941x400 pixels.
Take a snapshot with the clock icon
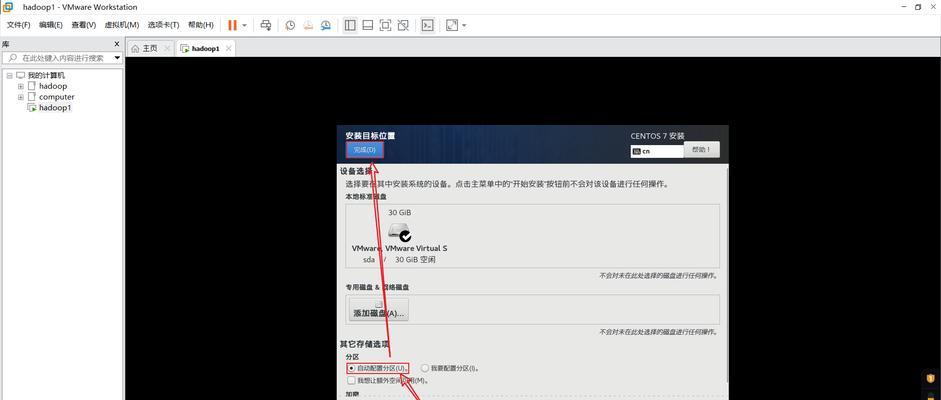pos(290,25)
